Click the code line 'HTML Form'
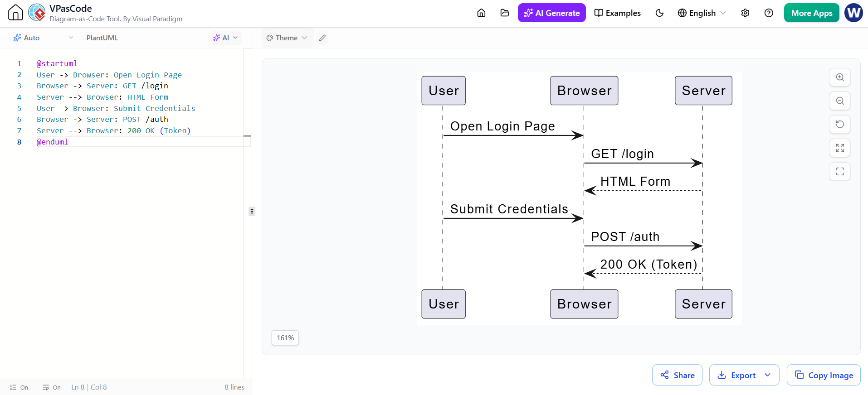The width and height of the screenshot is (868, 395). pos(102,97)
